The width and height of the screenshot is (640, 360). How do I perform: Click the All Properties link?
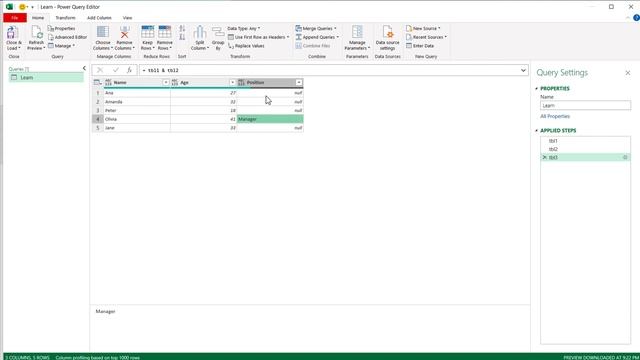coord(555,116)
